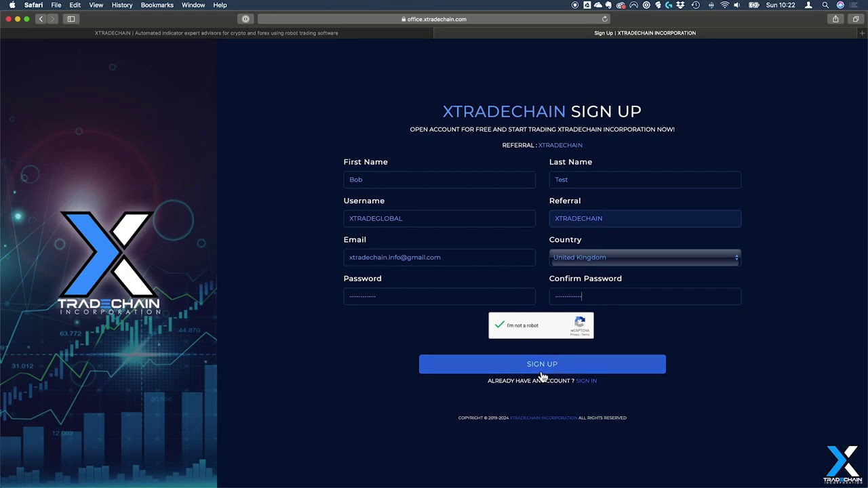Open the XTRADECHAIN referral link under heading

pyautogui.click(x=560, y=145)
